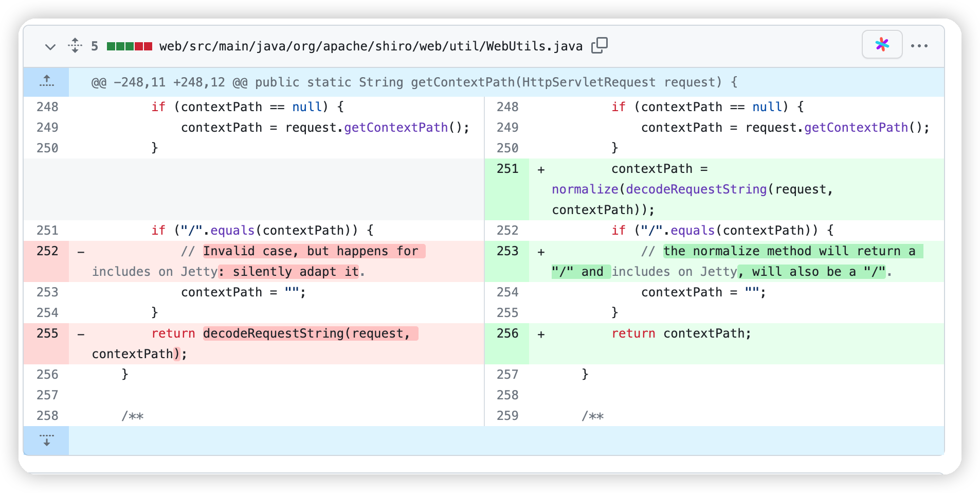Click the change count number 5
This screenshot has height=493, width=980.
tap(95, 46)
